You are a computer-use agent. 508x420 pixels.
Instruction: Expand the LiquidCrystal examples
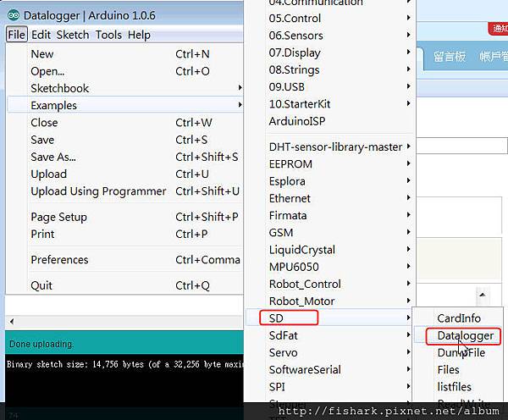pos(330,250)
